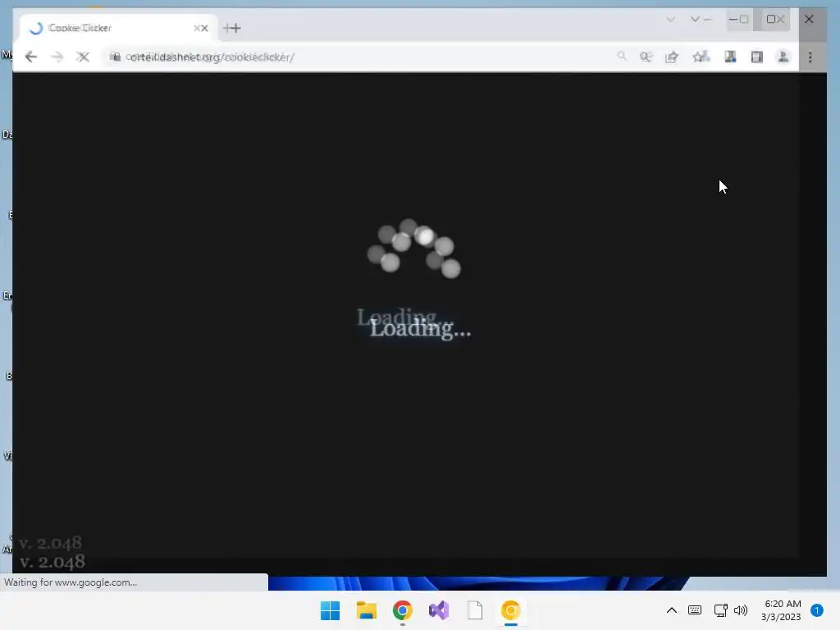Open Chrome three-dot menu
840x630 pixels.
[810, 57]
